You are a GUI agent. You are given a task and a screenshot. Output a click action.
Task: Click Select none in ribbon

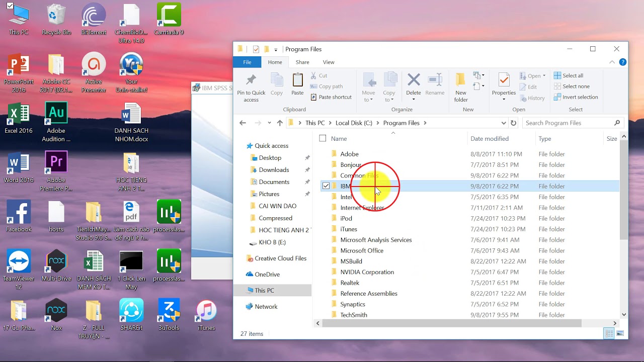[x=572, y=86]
